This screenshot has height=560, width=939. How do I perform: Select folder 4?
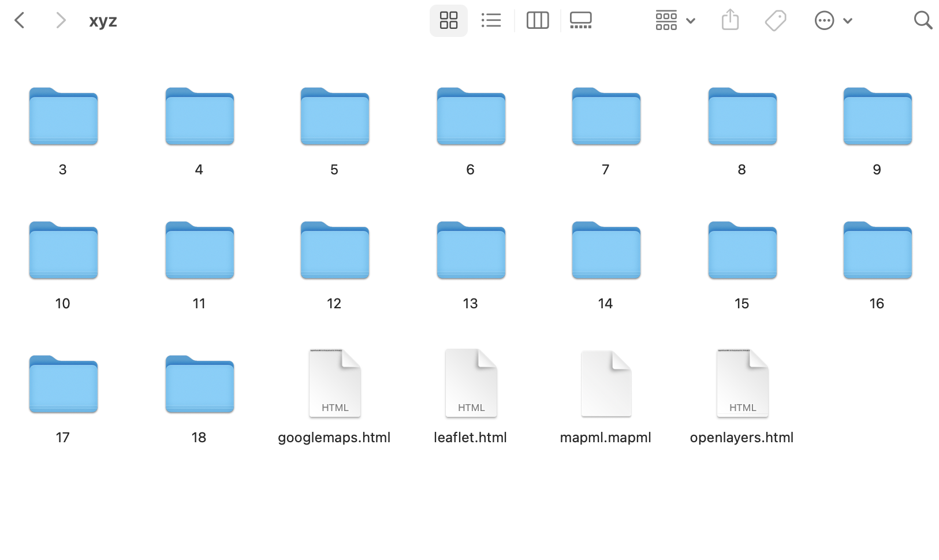[200, 116]
